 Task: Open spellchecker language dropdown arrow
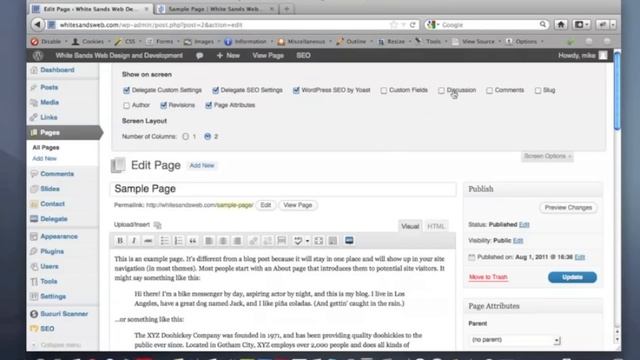307,241
